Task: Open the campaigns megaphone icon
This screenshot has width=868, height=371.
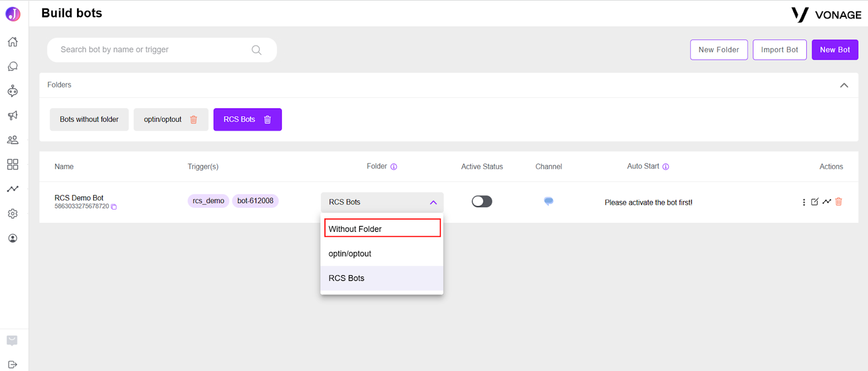Action: click(x=12, y=115)
